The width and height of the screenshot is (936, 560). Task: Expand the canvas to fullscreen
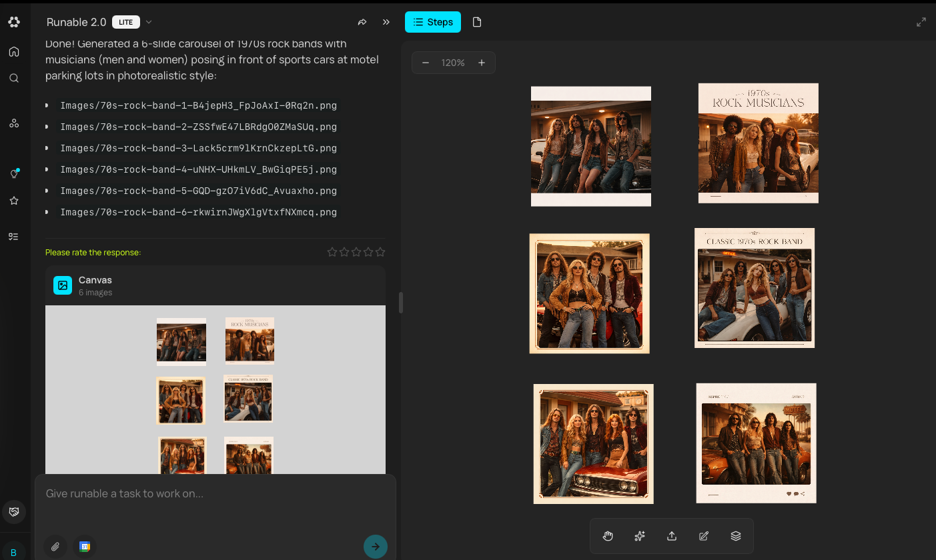(921, 22)
